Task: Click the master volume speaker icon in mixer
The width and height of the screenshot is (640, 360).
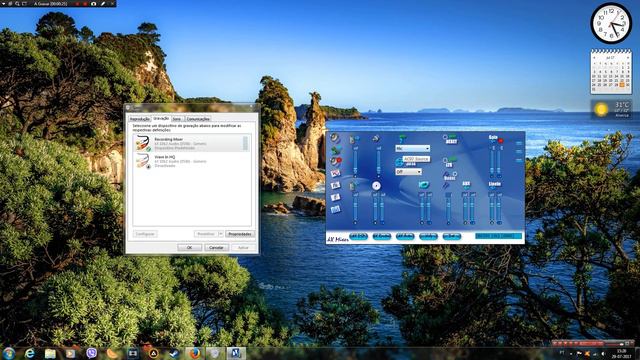Action: 354,140
